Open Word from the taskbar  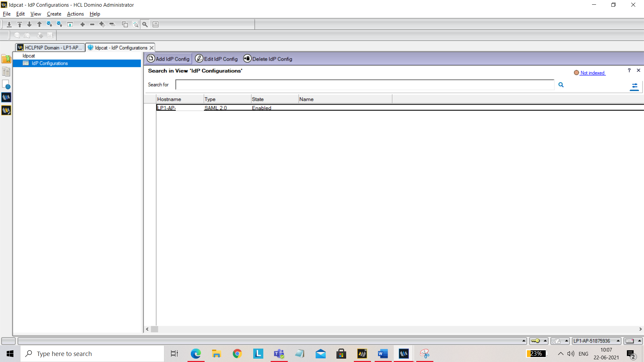[x=383, y=354]
